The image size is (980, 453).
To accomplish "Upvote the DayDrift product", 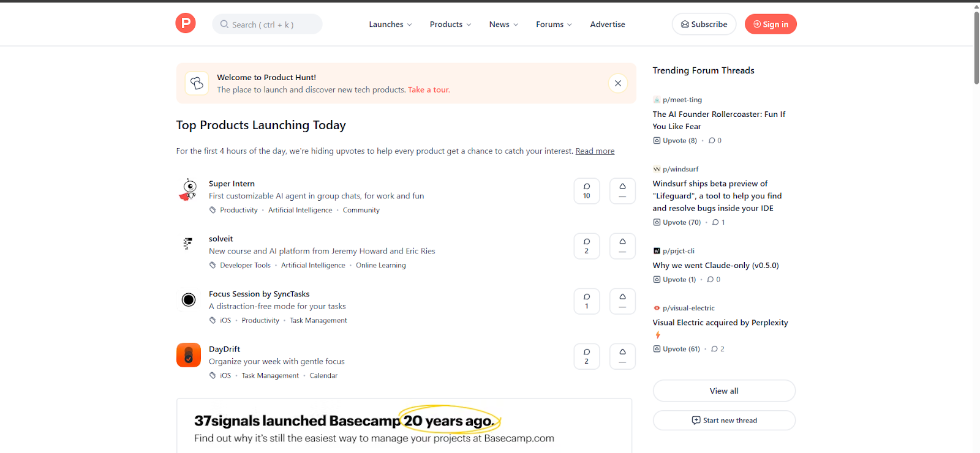I will click(622, 356).
